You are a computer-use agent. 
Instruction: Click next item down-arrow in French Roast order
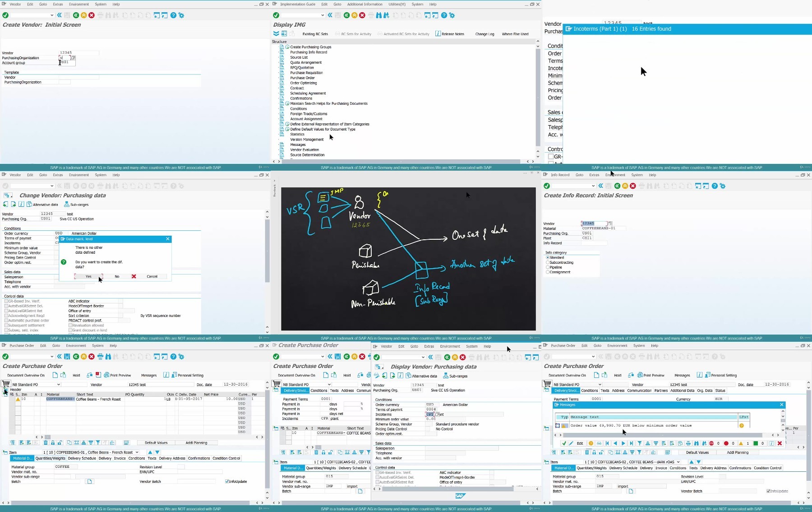157,452
